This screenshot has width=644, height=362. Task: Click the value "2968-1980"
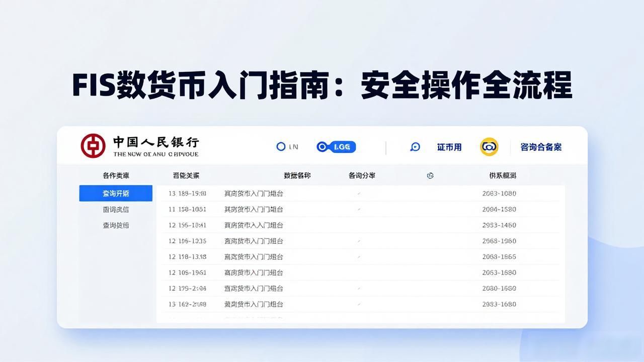point(499,241)
